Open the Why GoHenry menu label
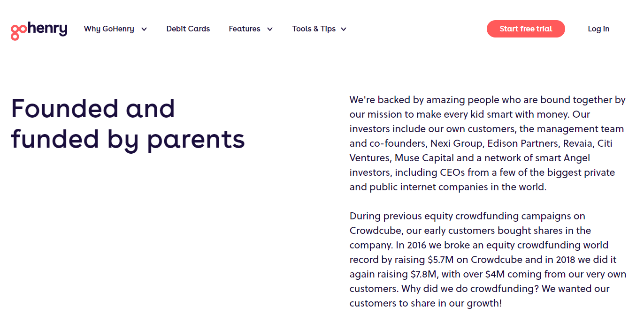The image size is (644, 322). (x=109, y=29)
